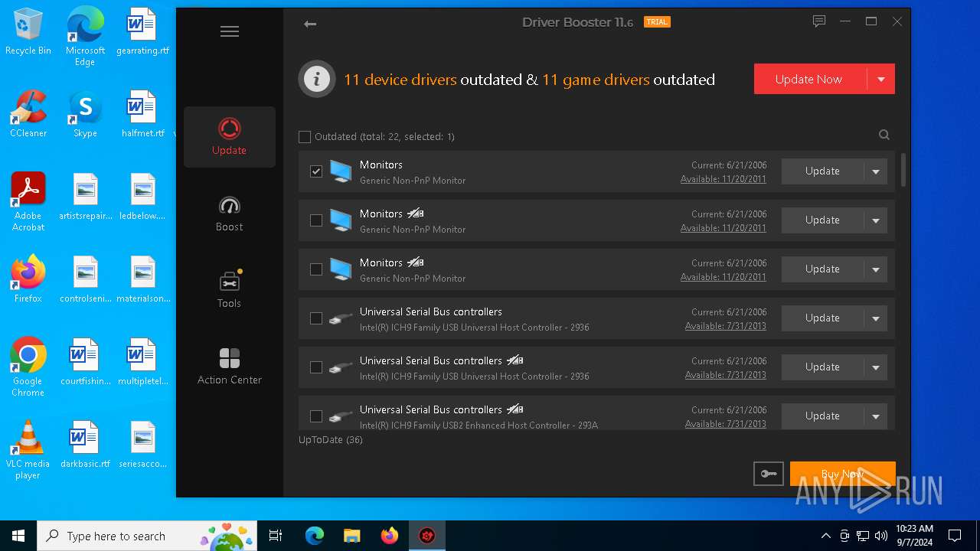
Task: Open the Tools sidebar tab
Action: [x=230, y=290]
